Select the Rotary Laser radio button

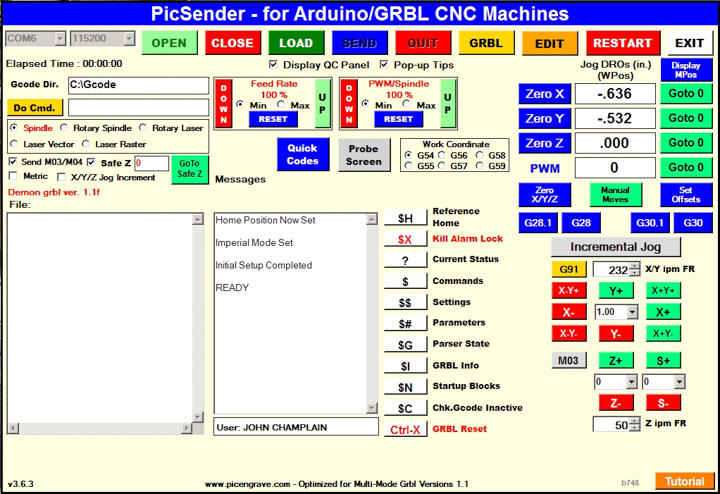(143, 128)
